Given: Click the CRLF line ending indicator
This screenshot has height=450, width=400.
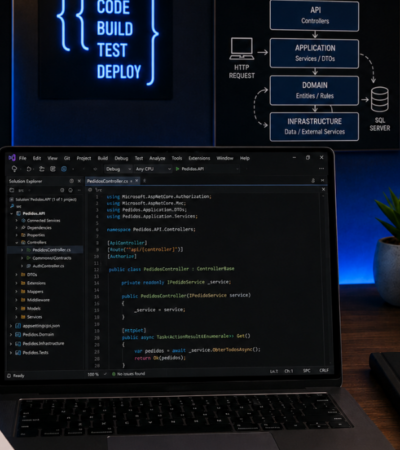Looking at the screenshot, I should pyautogui.click(x=324, y=370).
